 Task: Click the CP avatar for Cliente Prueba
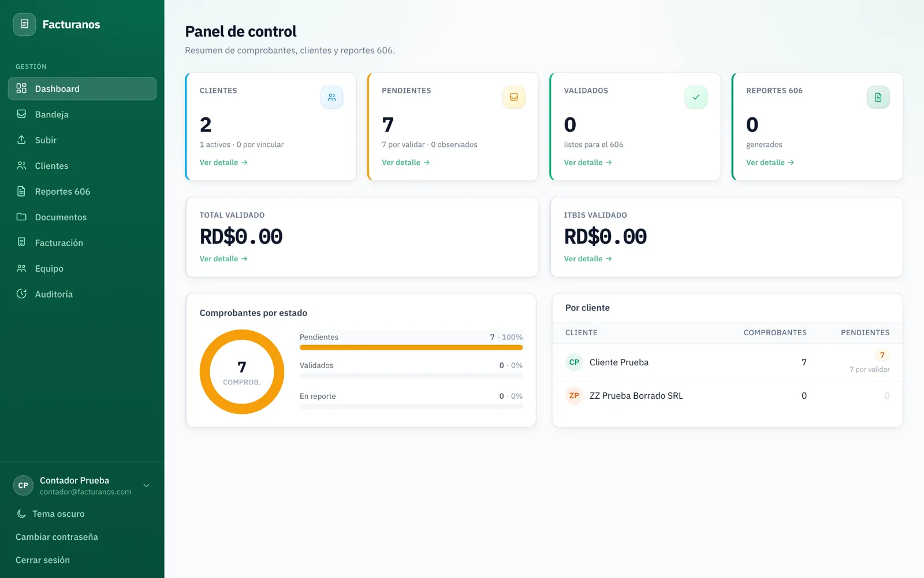(x=574, y=362)
